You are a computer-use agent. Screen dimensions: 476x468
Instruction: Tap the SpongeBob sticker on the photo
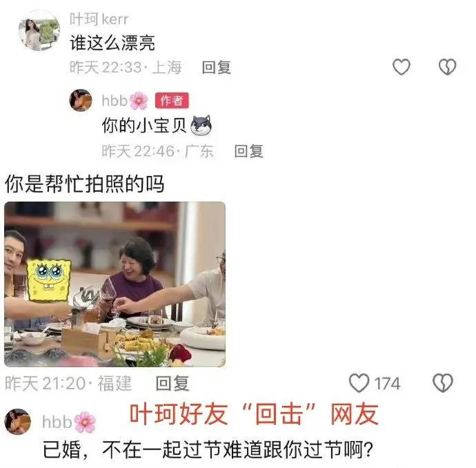pyautogui.click(x=49, y=280)
